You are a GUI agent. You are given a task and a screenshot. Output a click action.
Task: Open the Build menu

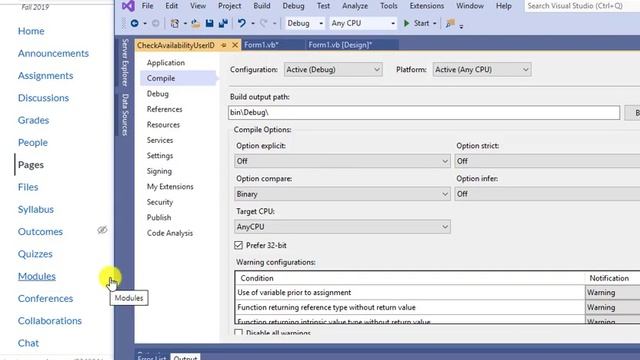262,6
